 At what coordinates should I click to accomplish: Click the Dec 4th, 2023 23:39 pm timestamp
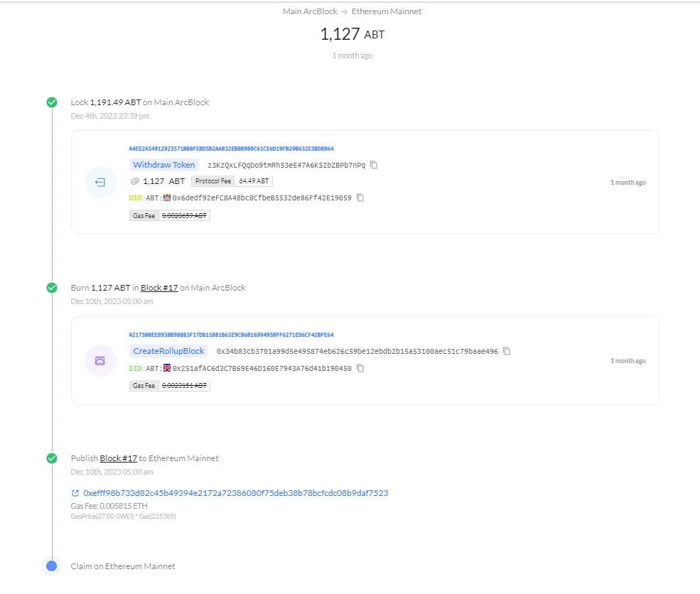[110, 116]
